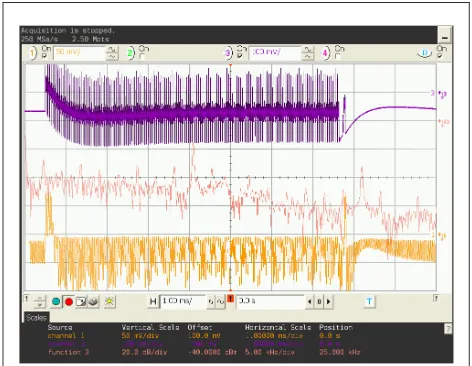Click the channel 2 button
Screen dimensions: 472x366
coord(130,53)
